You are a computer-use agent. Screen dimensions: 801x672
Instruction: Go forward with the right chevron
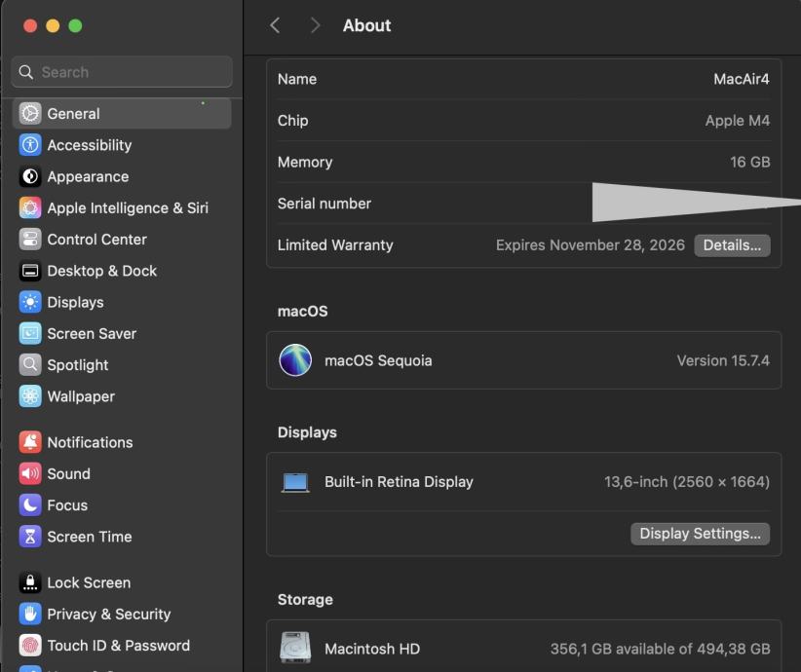[315, 26]
